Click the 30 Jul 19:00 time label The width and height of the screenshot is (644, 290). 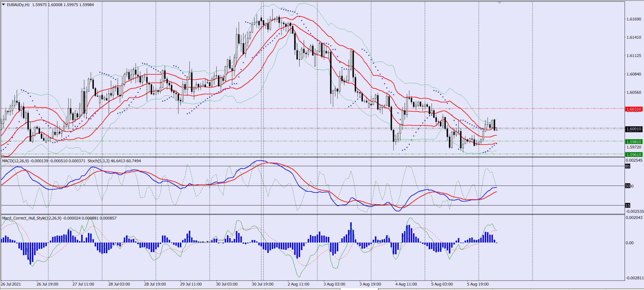263,284
